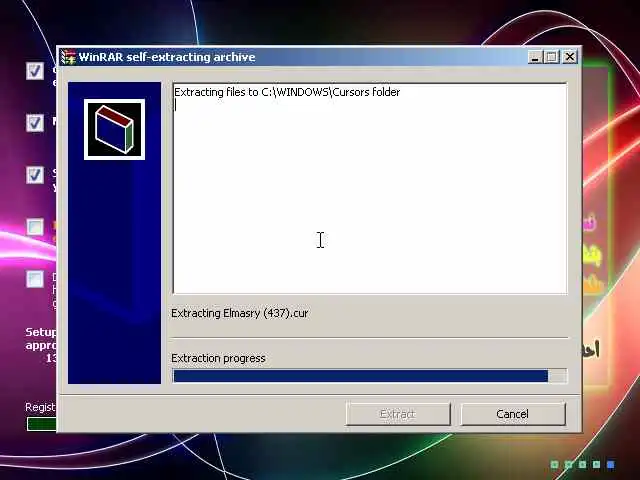Toggle the second checked checkbox in setup window
The width and height of the screenshot is (640, 480).
35,122
